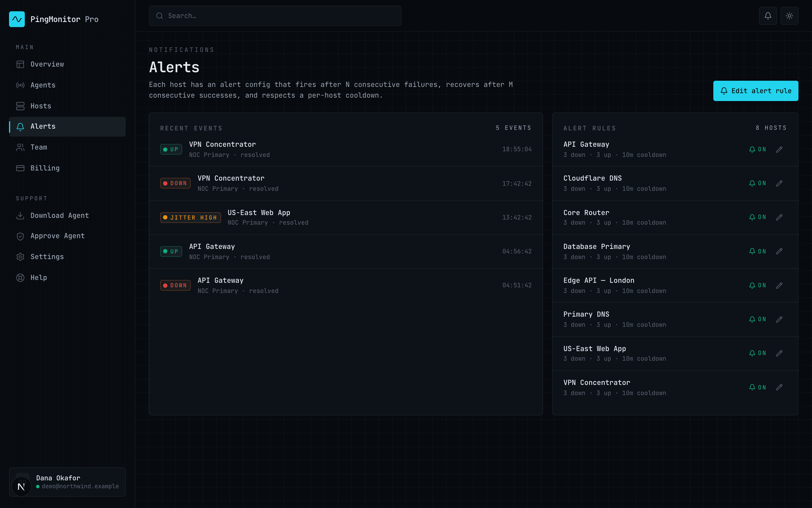Open Download Agent under Support
This screenshot has height=508, width=812.
pyautogui.click(x=67, y=216)
